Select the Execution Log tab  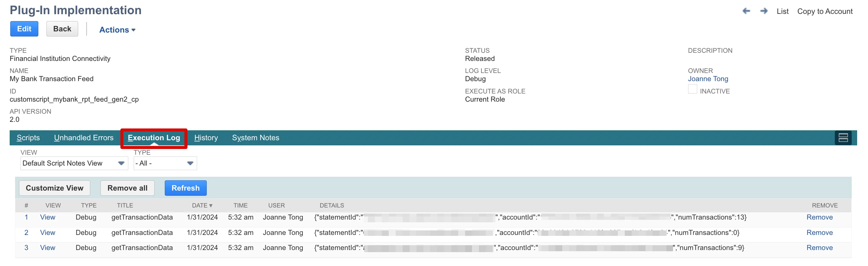154,138
